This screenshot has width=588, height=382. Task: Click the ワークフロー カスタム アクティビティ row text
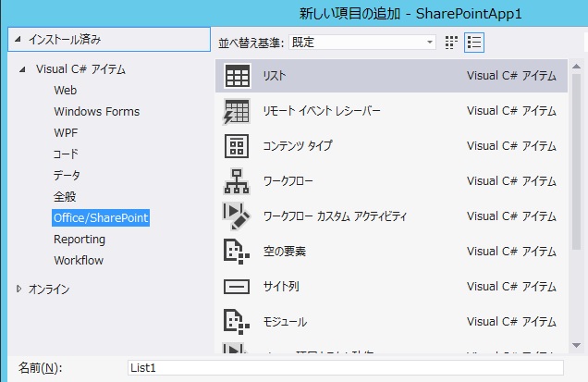(x=335, y=216)
